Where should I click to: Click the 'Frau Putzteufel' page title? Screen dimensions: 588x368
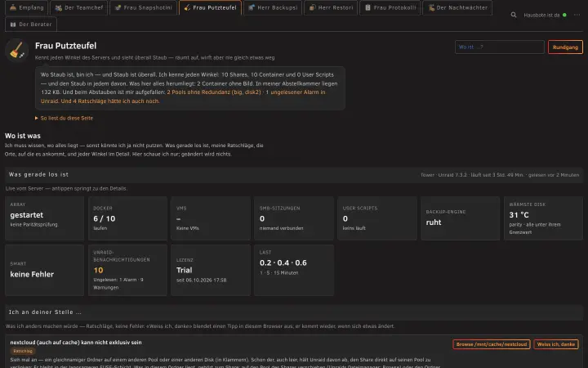[x=65, y=46]
